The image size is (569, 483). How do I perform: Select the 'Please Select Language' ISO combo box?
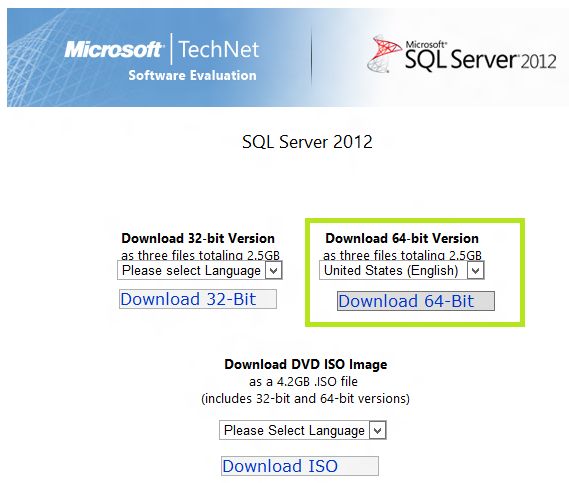303,431
